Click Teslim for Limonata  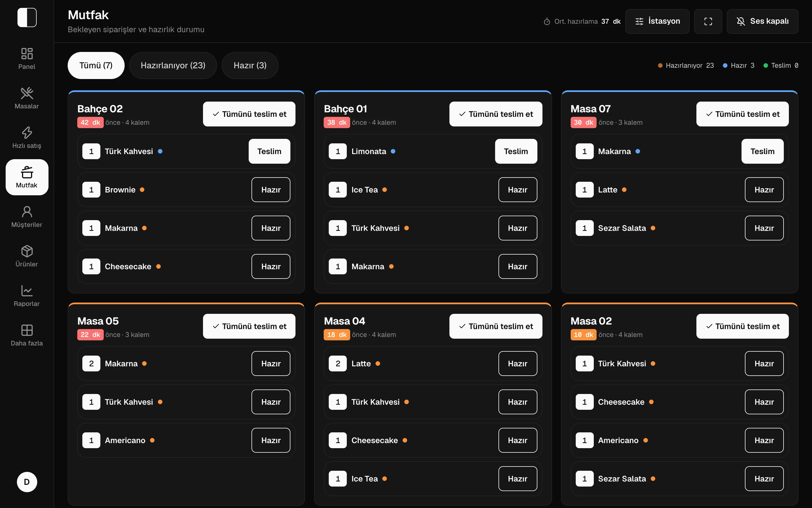516,152
